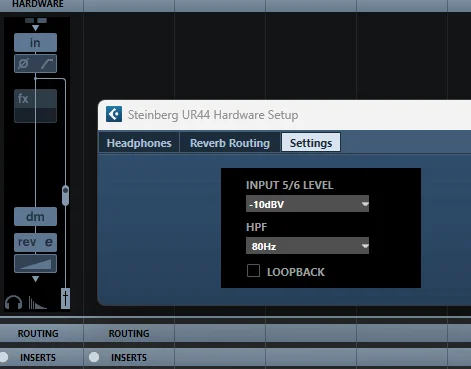The height and width of the screenshot is (369, 471).
Task: Click the Steinberg logo in dialog title
Action: click(x=114, y=114)
